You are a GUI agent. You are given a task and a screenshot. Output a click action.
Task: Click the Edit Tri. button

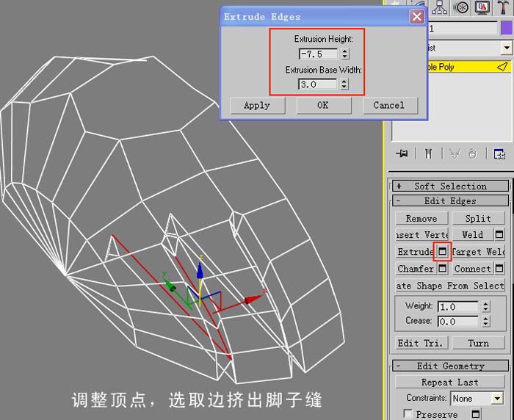tap(421, 343)
